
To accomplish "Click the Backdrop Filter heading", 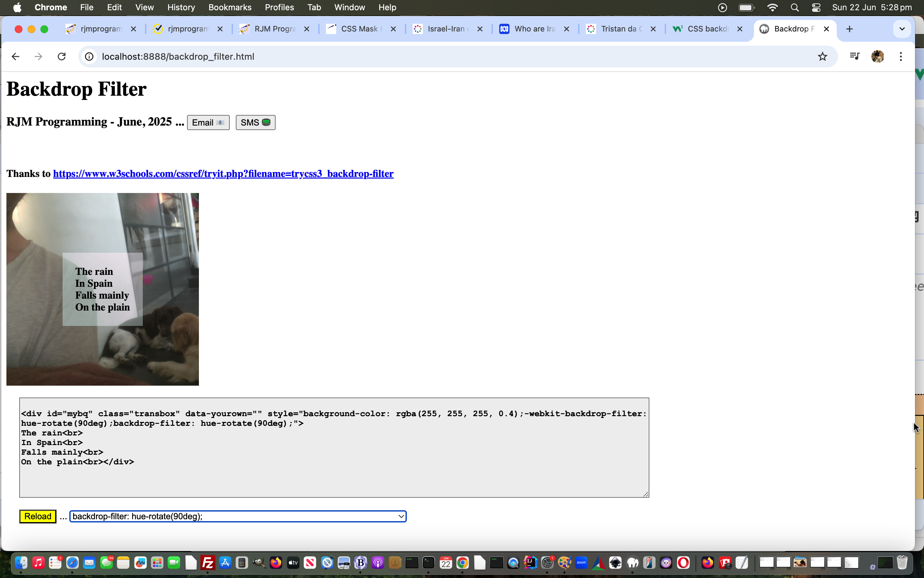I will pos(76,89).
